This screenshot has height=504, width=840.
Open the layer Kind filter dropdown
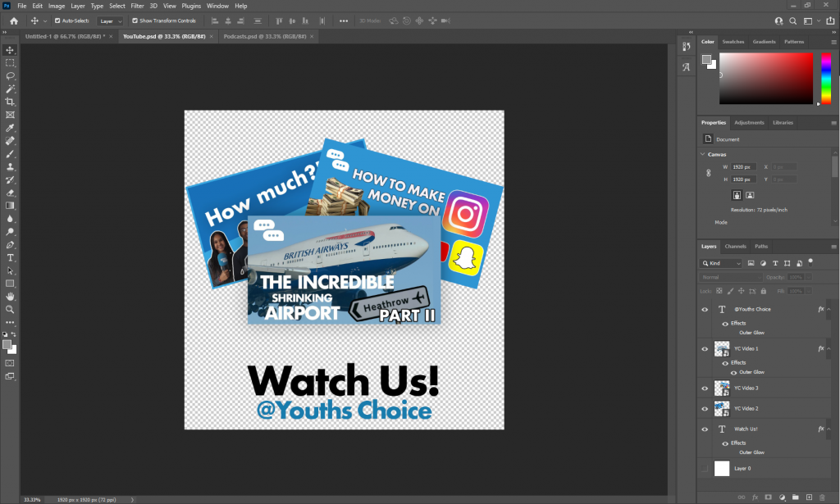coord(722,264)
